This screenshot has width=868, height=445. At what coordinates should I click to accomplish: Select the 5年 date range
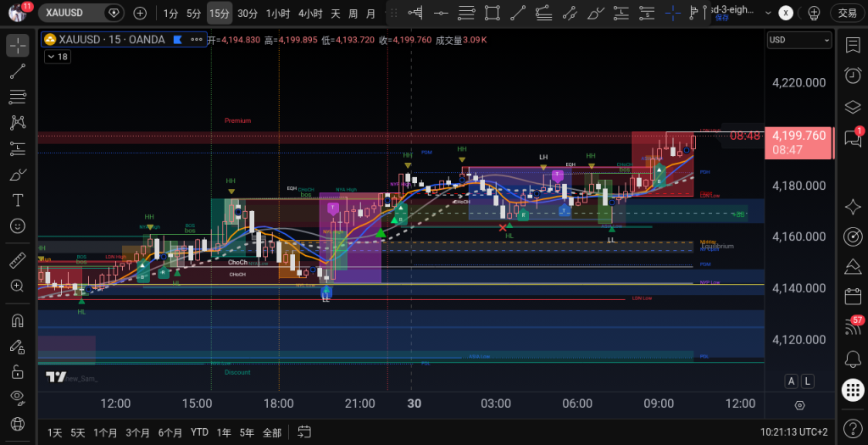pyautogui.click(x=247, y=432)
